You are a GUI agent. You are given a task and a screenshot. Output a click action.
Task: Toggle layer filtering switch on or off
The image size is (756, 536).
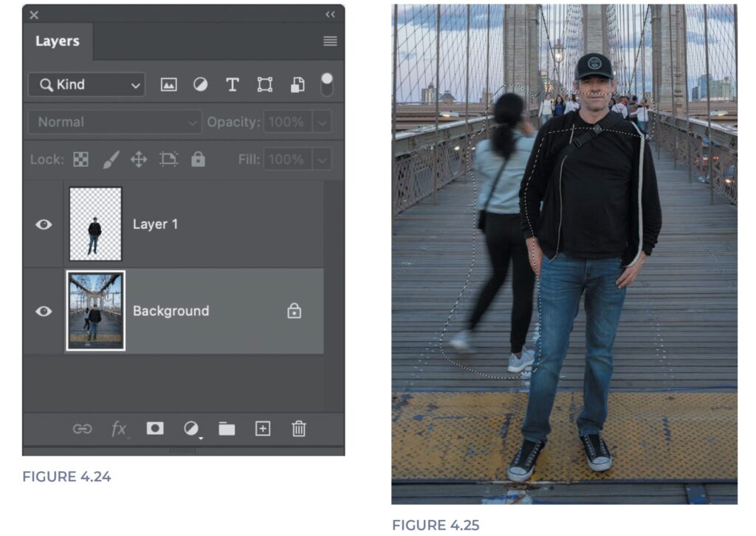tap(326, 84)
